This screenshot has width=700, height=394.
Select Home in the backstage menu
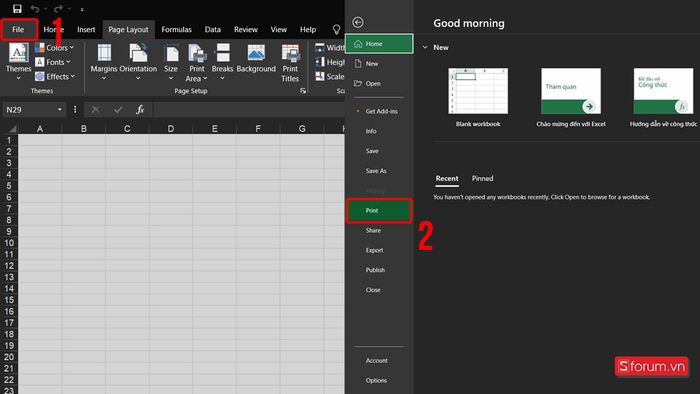pos(379,44)
